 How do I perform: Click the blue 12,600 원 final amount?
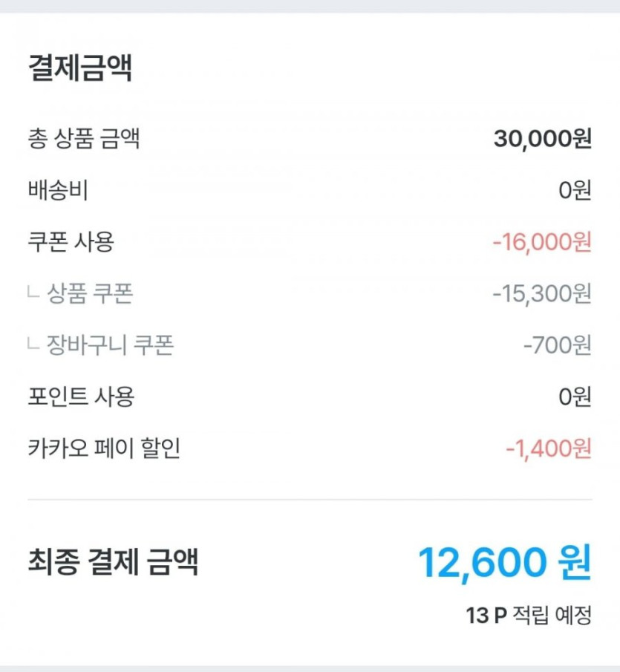click(x=504, y=562)
